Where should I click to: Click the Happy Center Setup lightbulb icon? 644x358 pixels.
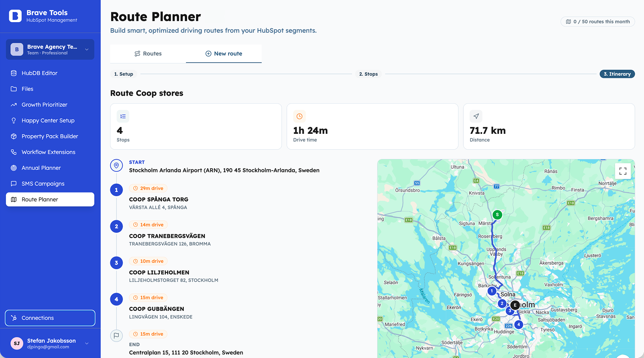(x=14, y=121)
